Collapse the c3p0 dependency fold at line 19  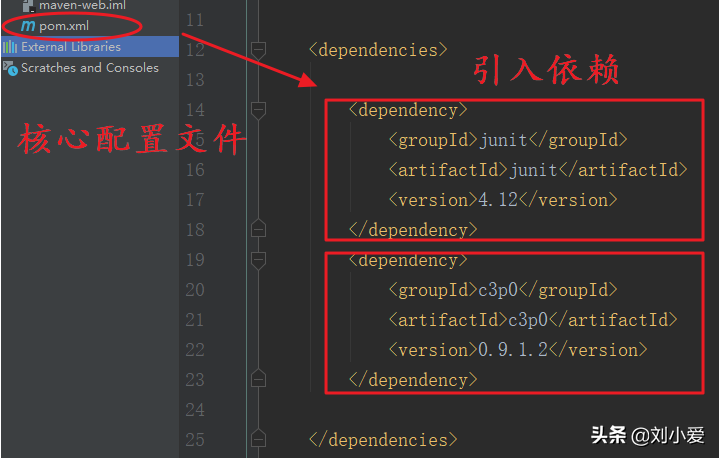(x=258, y=260)
